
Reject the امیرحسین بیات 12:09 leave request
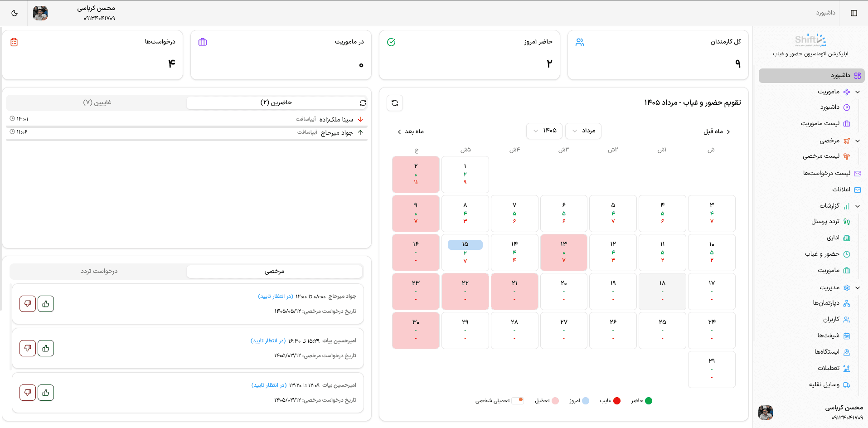(28, 393)
